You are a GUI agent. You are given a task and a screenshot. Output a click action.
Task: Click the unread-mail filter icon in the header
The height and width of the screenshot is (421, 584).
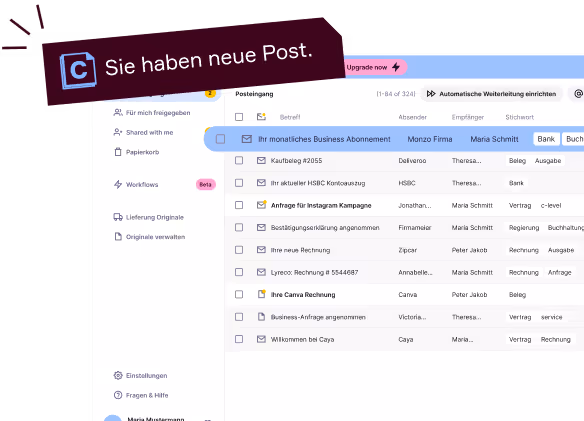(261, 117)
